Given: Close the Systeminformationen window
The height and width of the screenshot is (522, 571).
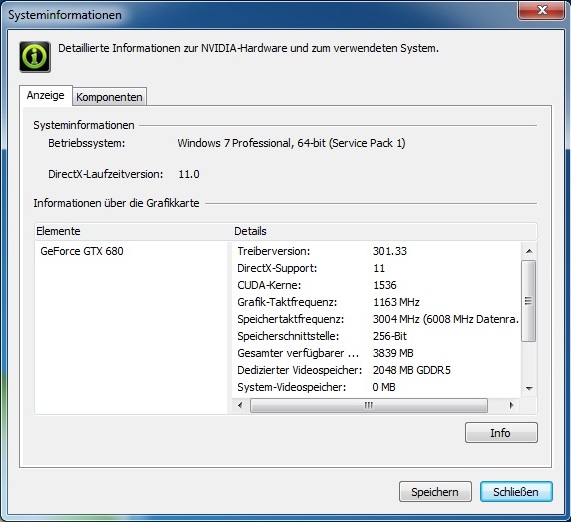Looking at the screenshot, I should point(542,10).
